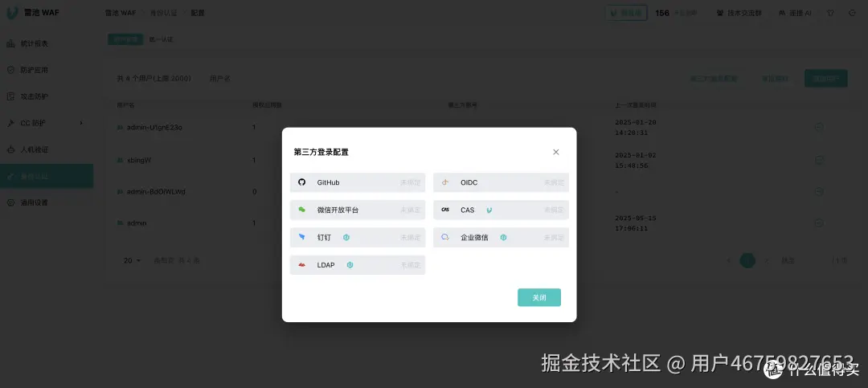Click the green WeChat open platform icon
Viewport: 868px width, 388px height.
(x=301, y=210)
